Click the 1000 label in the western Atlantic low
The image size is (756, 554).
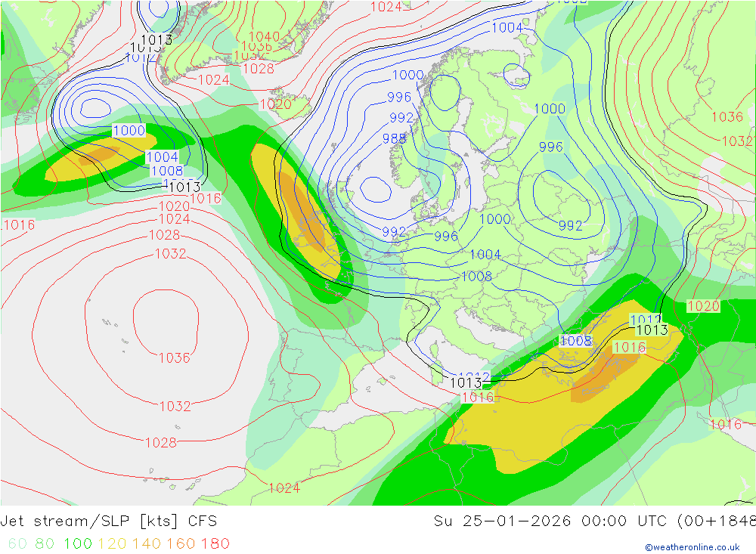[x=129, y=130]
